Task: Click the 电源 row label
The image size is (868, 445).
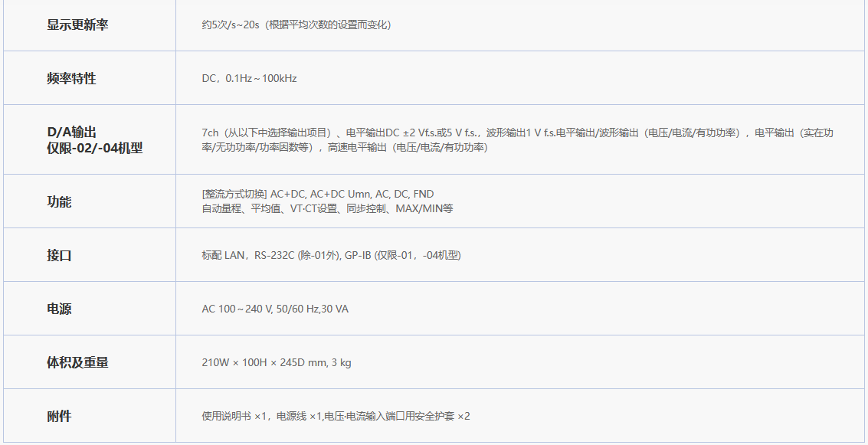Action: (59, 309)
